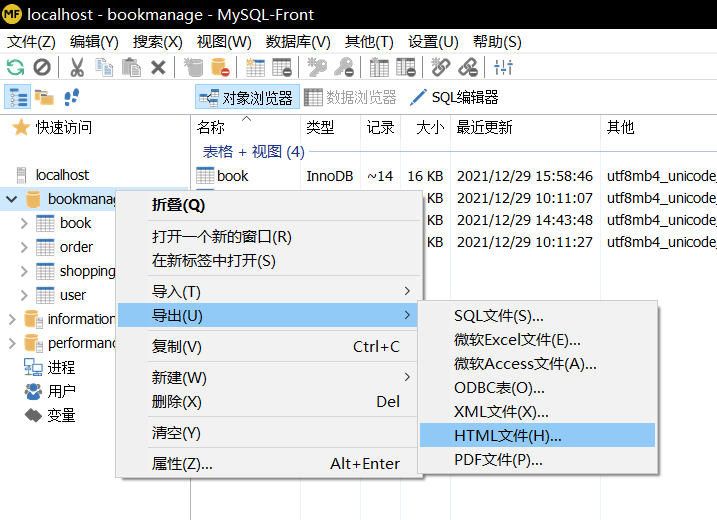Toggle the tree navigator view icon
This screenshot has height=520, width=717.
pos(18,97)
